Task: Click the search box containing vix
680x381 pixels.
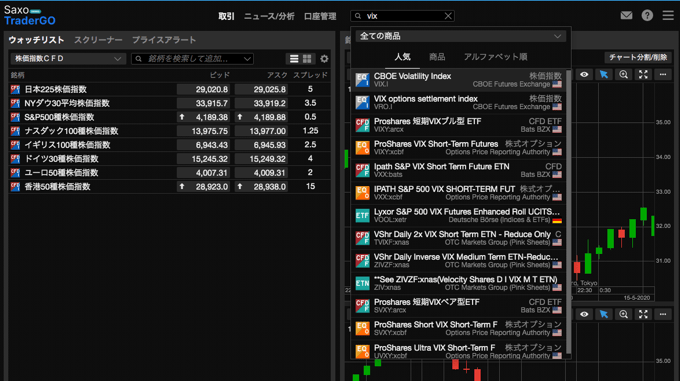Action: click(x=402, y=16)
